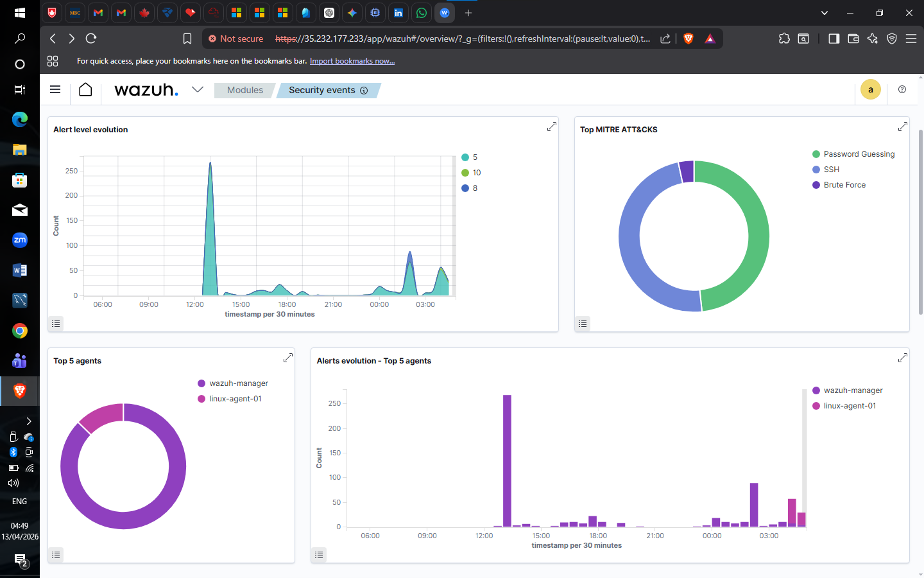Select level 5 legend color dot

[465, 157]
